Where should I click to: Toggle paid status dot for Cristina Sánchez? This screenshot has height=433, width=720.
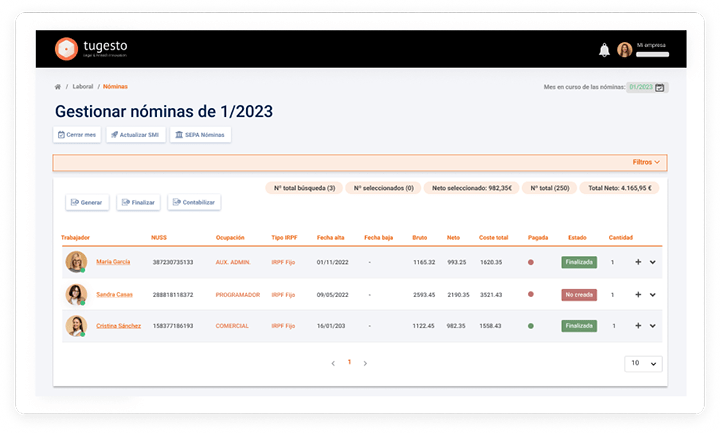point(531,326)
